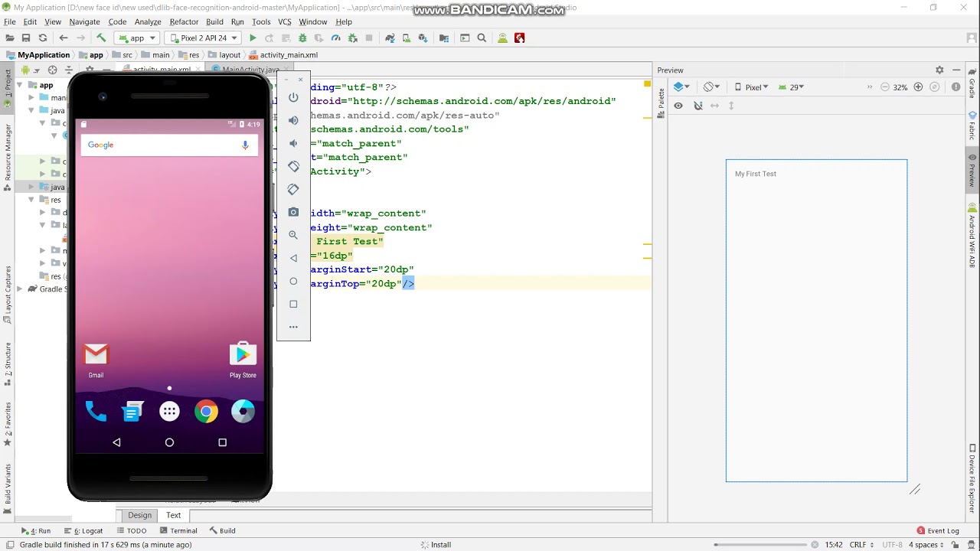Toggle view options eye icon in Preview
The width and height of the screenshot is (980, 551).
pyautogui.click(x=678, y=106)
